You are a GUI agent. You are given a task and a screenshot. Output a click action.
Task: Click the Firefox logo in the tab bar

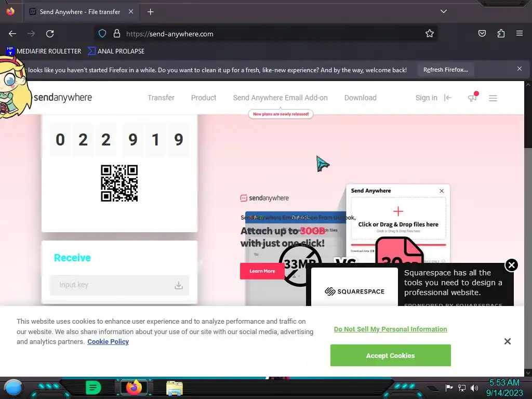pos(10,11)
